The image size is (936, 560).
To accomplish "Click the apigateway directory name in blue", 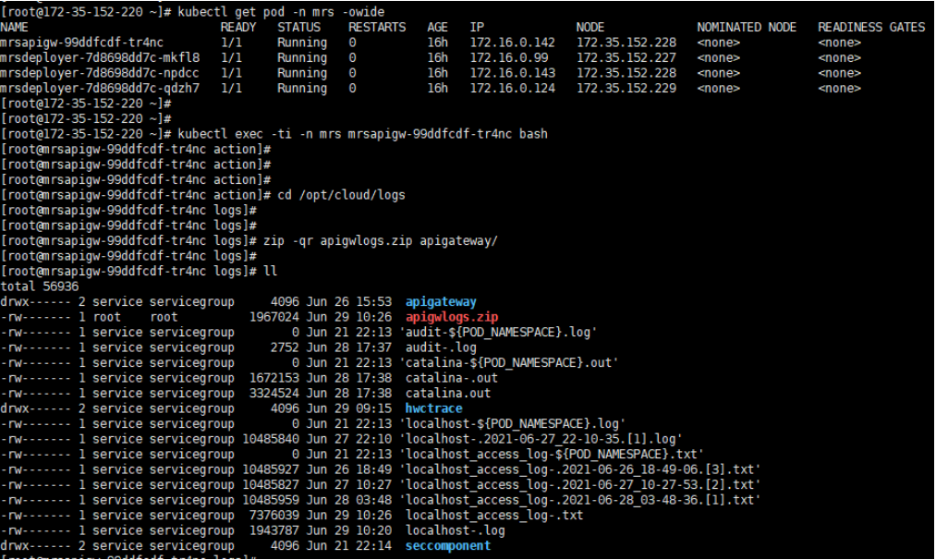I will tap(441, 302).
